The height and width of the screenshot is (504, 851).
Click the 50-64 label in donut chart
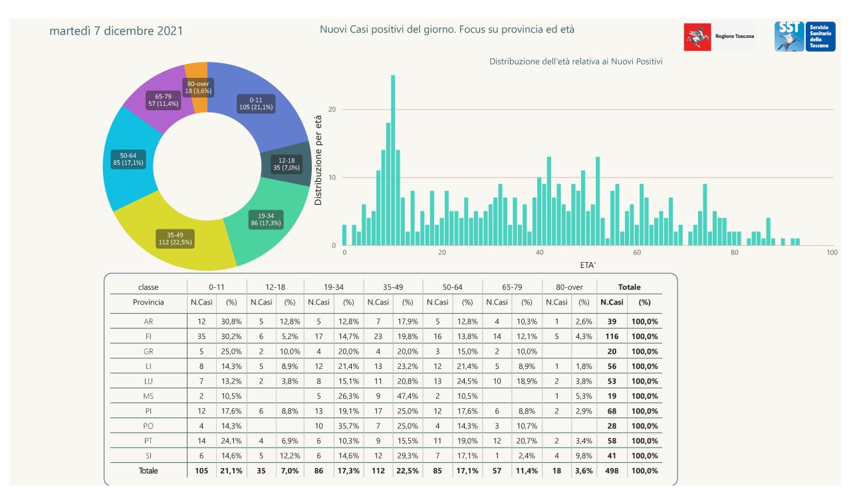click(128, 159)
